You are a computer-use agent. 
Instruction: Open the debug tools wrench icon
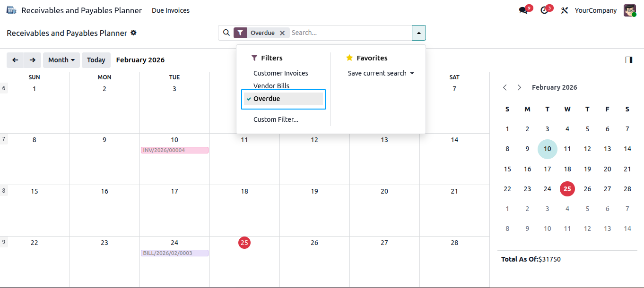pos(564,10)
